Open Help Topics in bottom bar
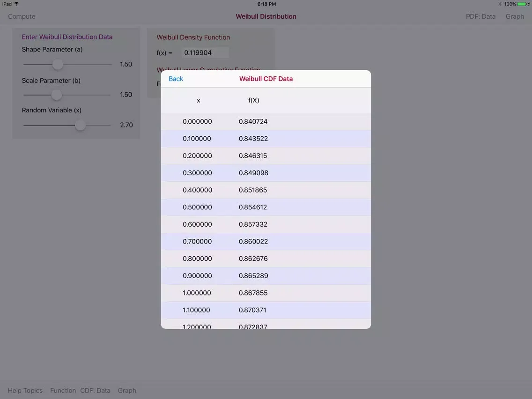Screen dimensions: 532x399 tap(25, 391)
